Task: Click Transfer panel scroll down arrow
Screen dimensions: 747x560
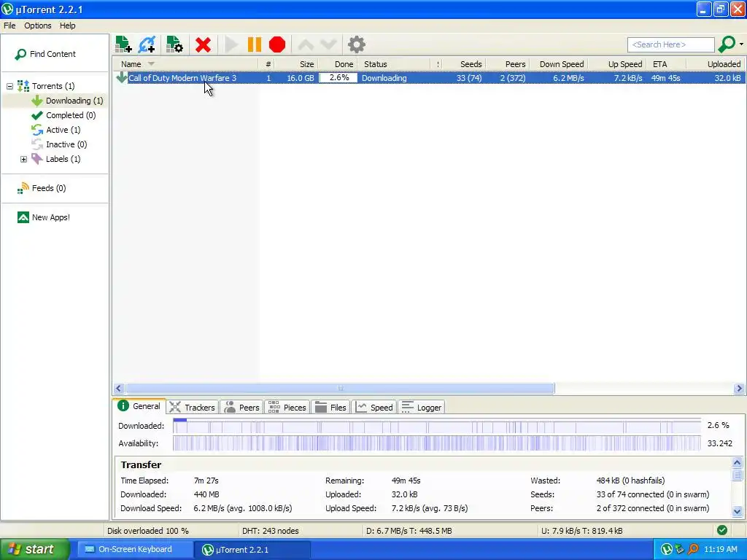Action: [x=737, y=512]
